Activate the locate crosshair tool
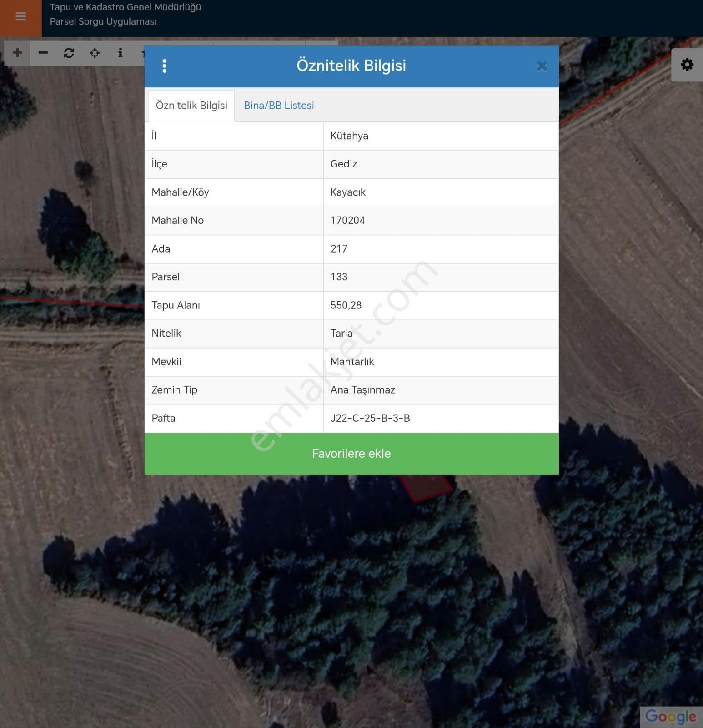This screenshot has height=728, width=703. pyautogui.click(x=95, y=53)
